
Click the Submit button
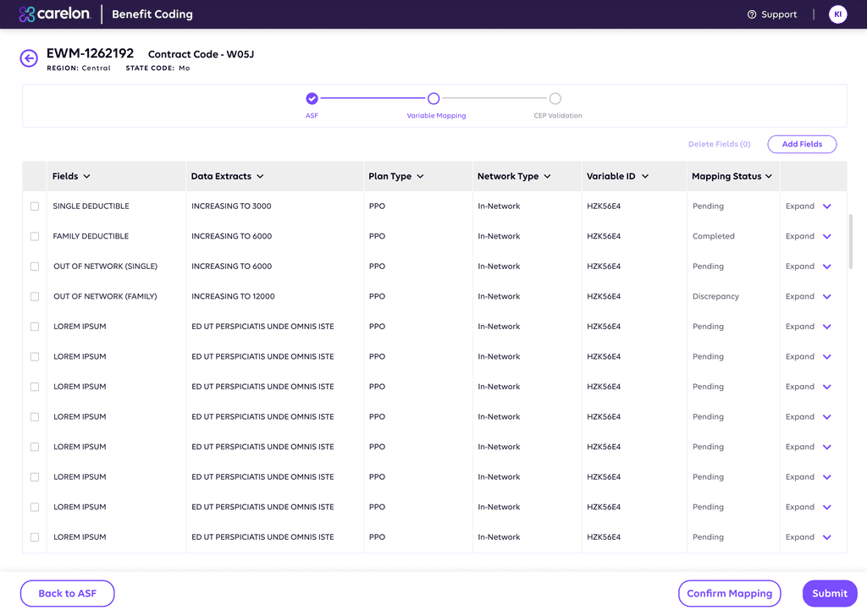click(830, 593)
